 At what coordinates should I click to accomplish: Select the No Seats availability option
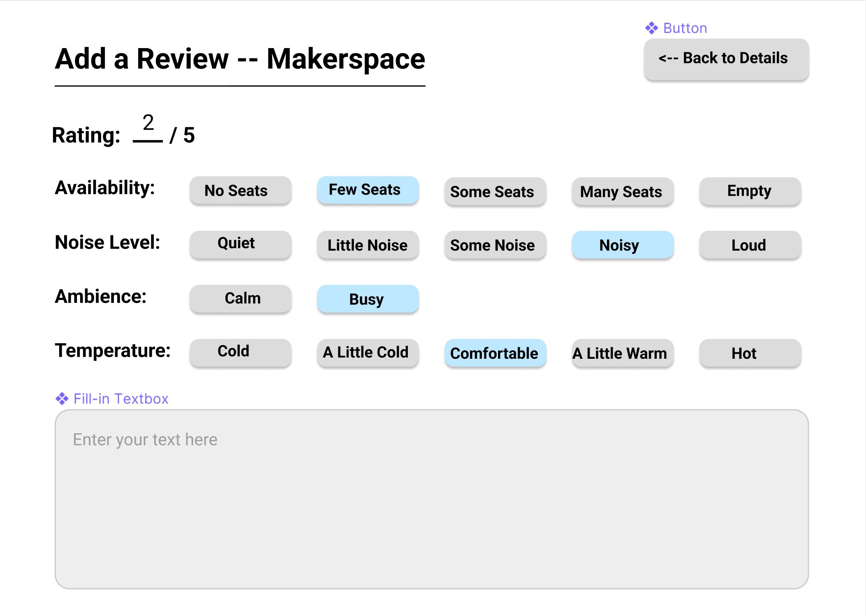241,191
